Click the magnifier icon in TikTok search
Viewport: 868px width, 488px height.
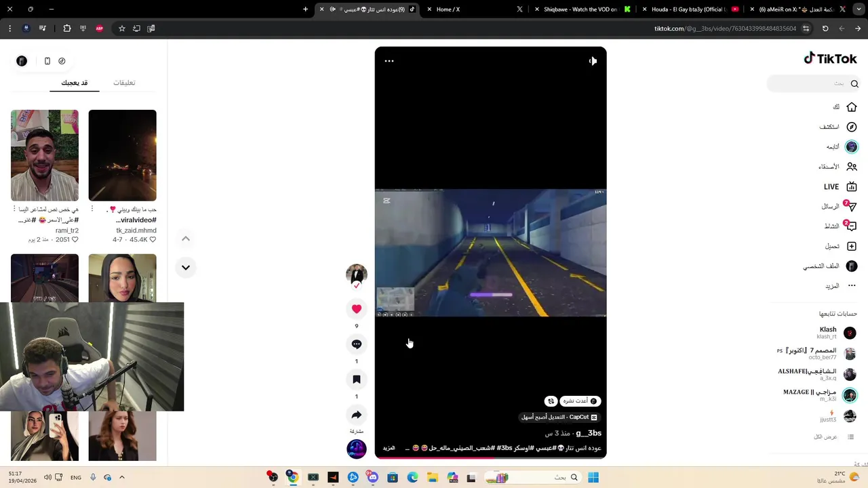[x=854, y=83]
